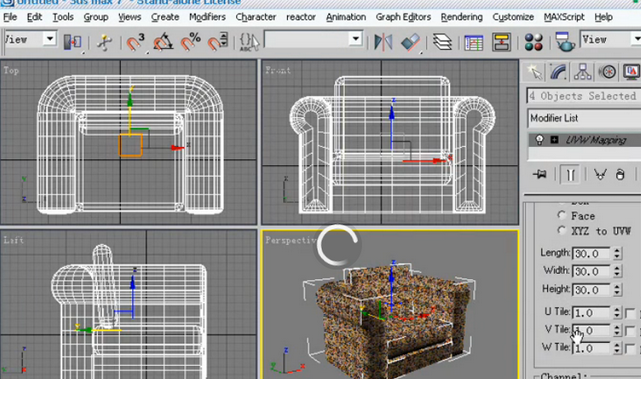The image size is (641, 402).
Task: Switch to the Hierarchy command panel tab
Action: pos(583,72)
